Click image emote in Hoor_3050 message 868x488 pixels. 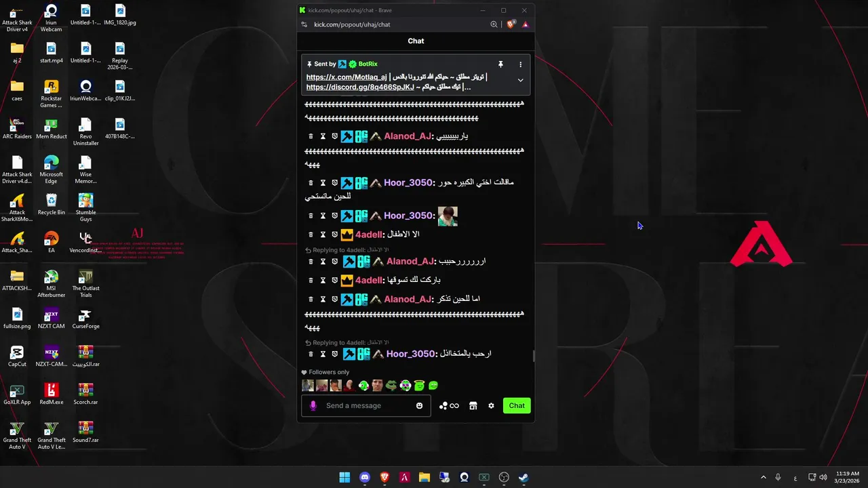click(448, 216)
